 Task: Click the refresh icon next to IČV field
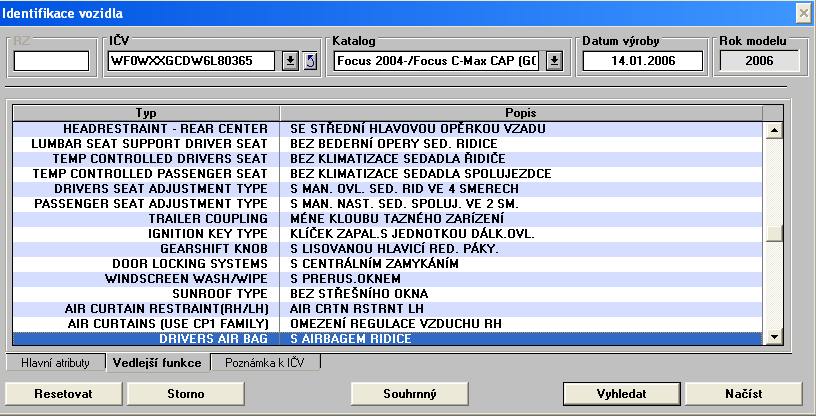[x=309, y=61]
